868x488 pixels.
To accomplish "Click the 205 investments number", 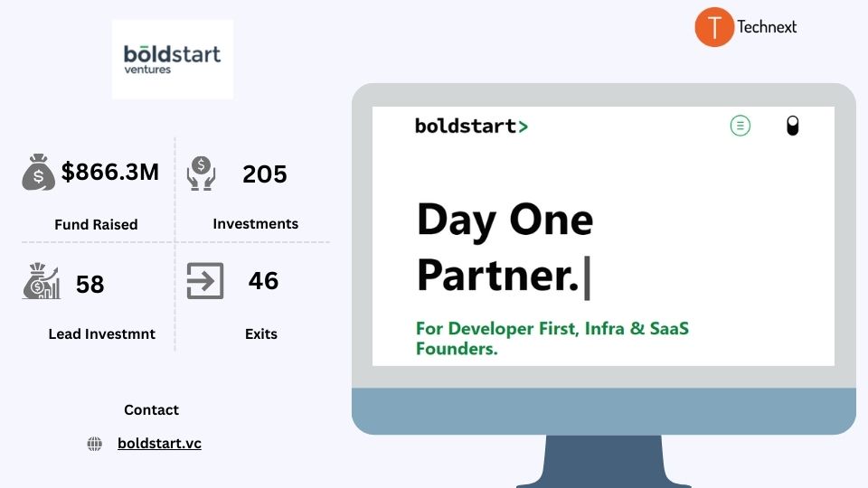I will pyautogui.click(x=265, y=174).
